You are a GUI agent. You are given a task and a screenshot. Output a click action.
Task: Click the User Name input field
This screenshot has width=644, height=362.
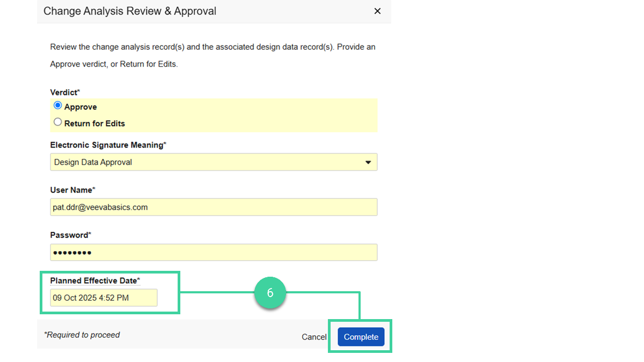click(214, 206)
